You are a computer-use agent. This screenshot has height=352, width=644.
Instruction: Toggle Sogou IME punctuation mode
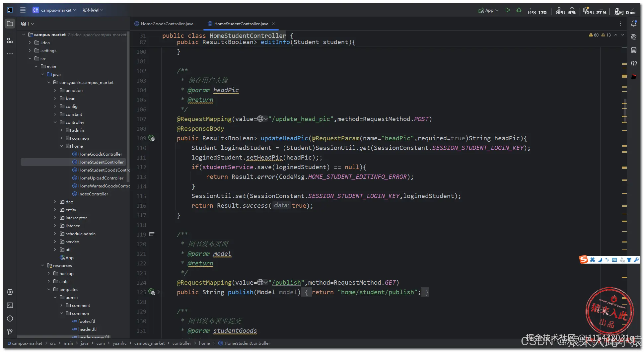[607, 260]
